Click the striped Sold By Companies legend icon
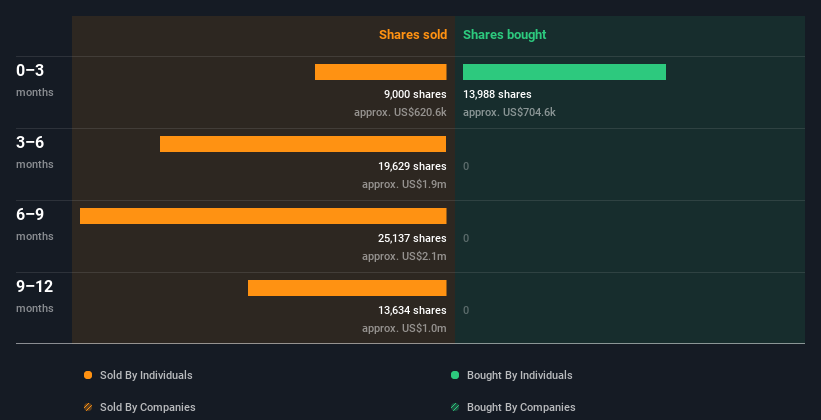Viewport: 821px width, 420px height. pyautogui.click(x=88, y=407)
